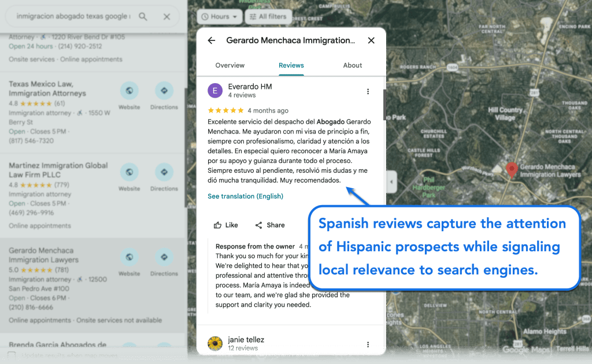Image resolution: width=592 pixels, height=364 pixels.
Task: Select Brenda Garcia Abogados listing
Action: click(57, 345)
